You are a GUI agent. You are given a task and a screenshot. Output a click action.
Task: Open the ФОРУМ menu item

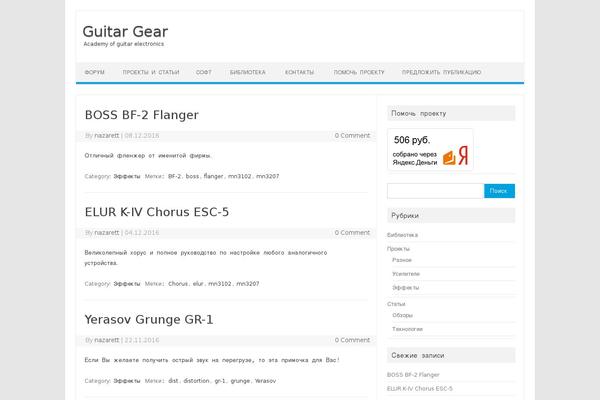point(95,72)
